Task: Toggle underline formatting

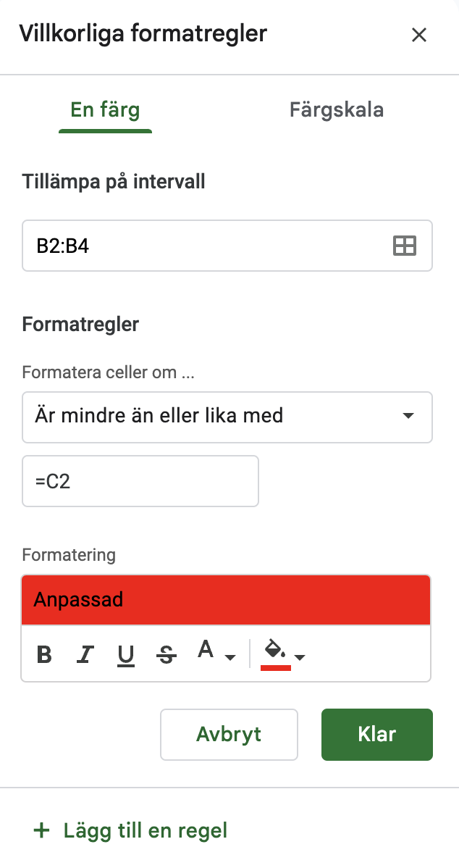Action: (x=126, y=655)
